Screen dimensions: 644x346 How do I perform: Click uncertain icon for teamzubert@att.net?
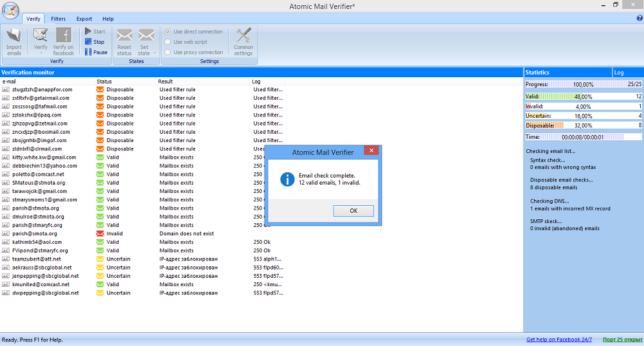click(x=100, y=259)
